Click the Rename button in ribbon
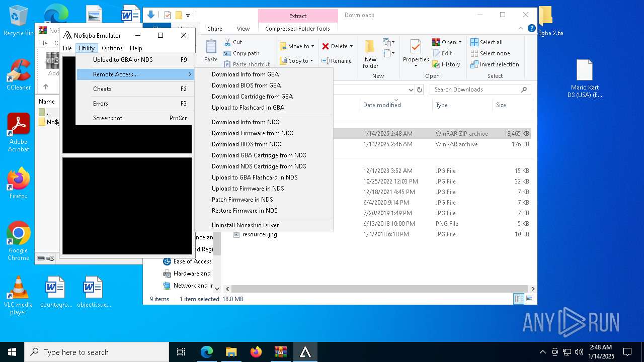 337,61
